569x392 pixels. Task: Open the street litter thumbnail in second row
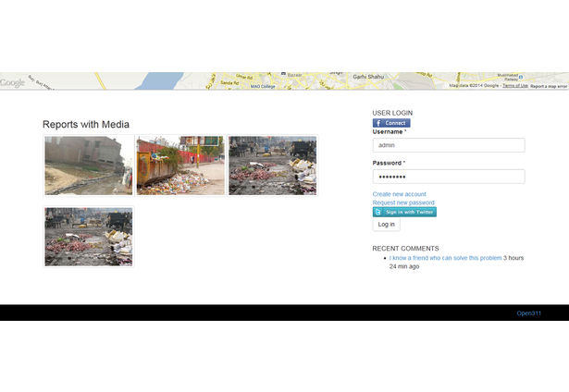tap(89, 237)
